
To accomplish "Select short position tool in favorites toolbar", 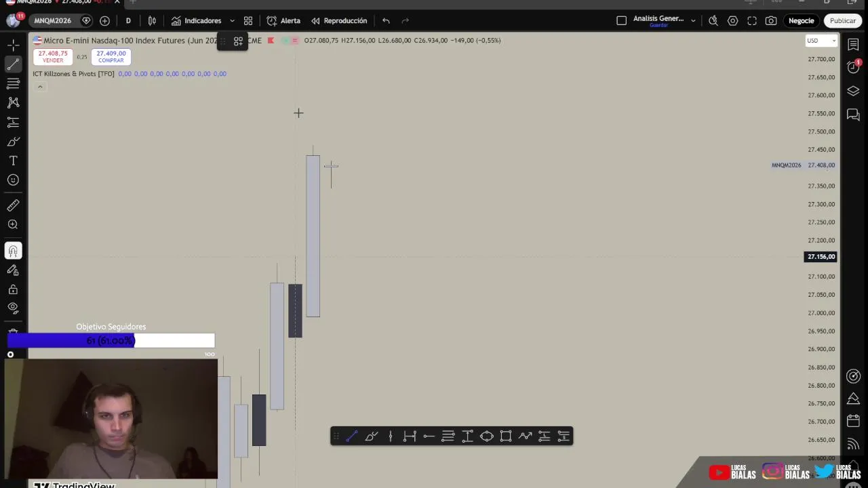I will [564, 436].
